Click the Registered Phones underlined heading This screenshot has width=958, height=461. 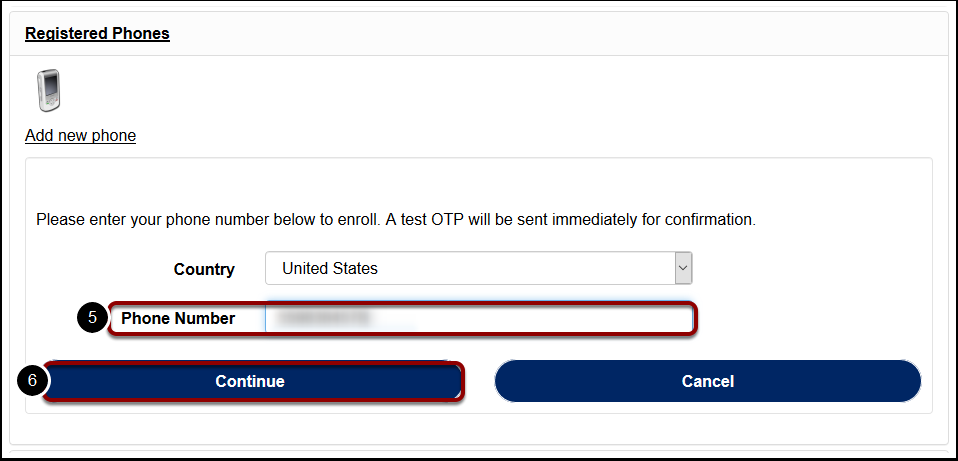click(97, 34)
